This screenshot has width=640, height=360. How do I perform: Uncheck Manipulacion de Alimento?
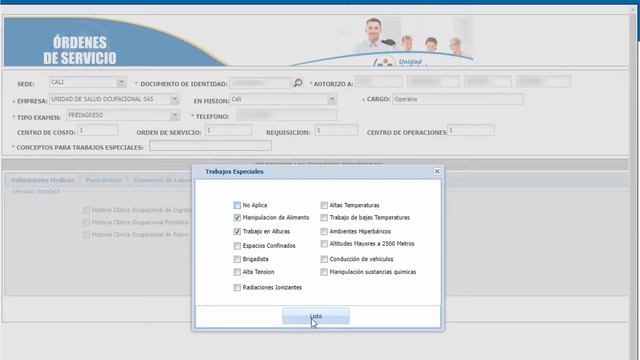click(x=237, y=218)
